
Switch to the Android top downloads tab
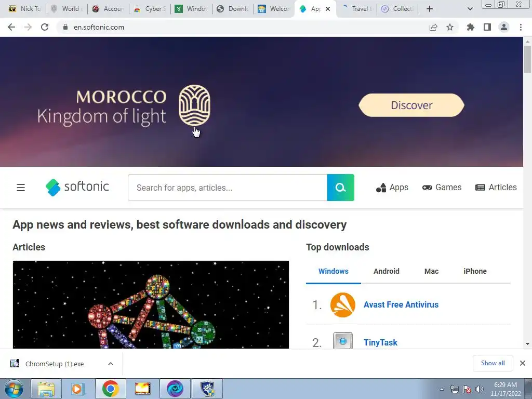pyautogui.click(x=386, y=271)
